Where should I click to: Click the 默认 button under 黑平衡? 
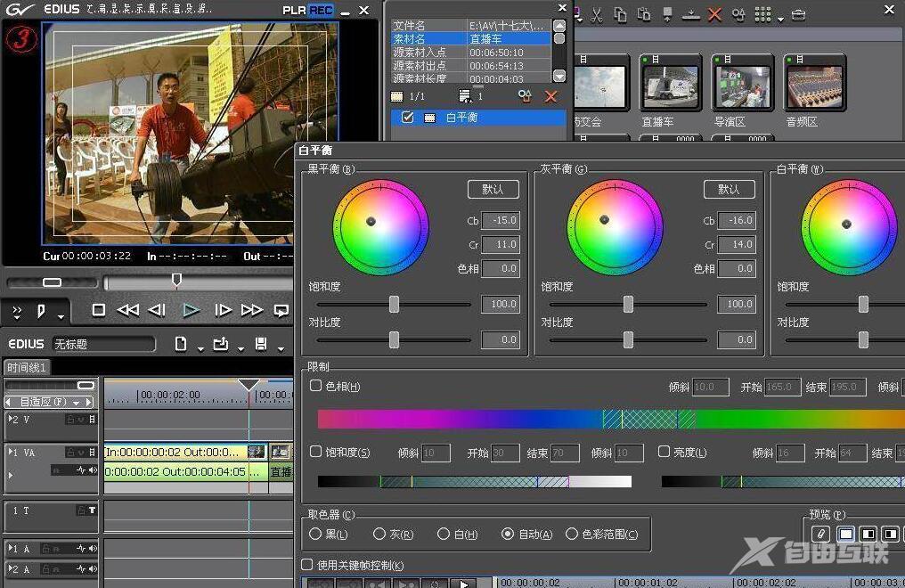493,189
